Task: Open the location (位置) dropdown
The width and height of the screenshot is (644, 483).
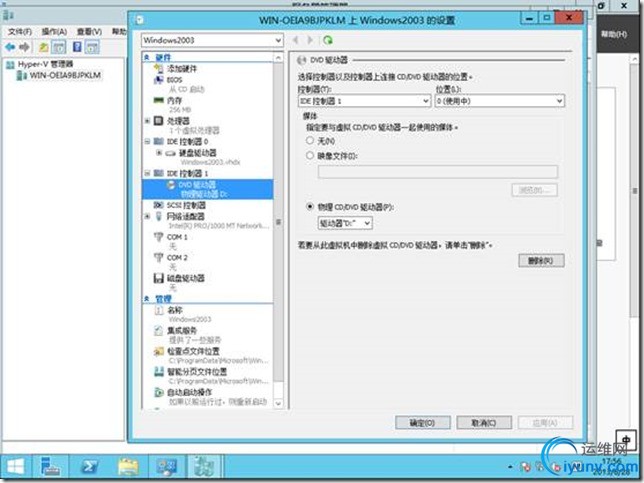Action: (x=499, y=101)
